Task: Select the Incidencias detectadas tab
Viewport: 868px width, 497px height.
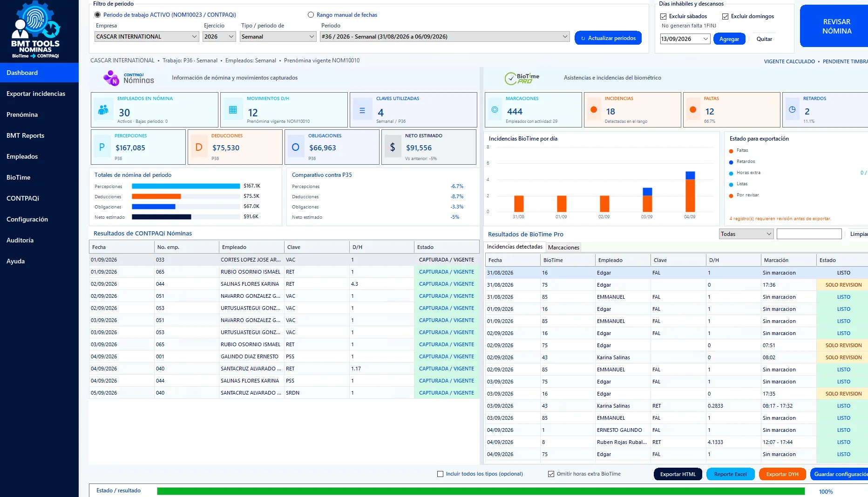Action: (x=515, y=247)
